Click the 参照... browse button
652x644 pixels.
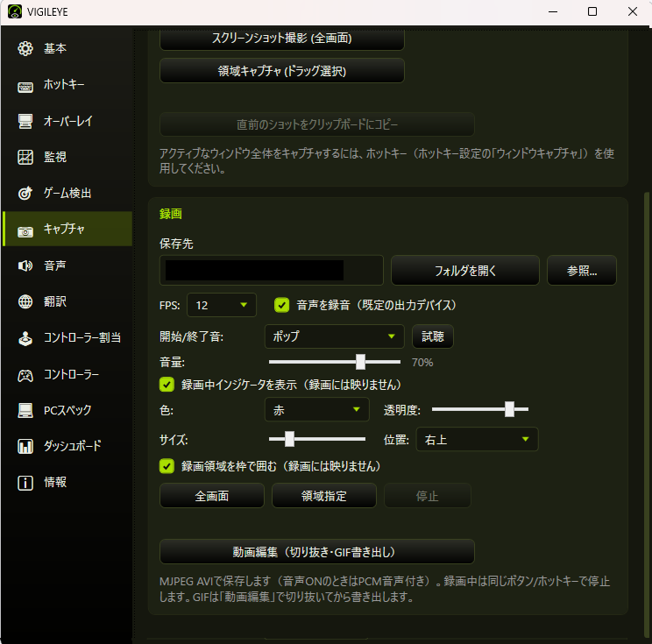[582, 271]
